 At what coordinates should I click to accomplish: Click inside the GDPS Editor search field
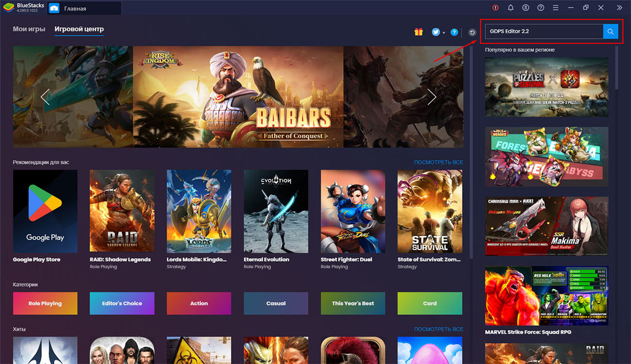point(544,31)
